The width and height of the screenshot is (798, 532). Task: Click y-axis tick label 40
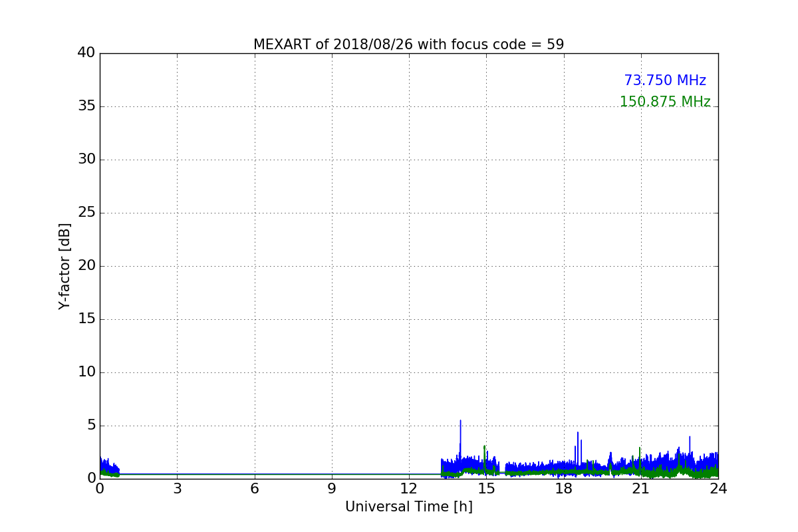click(x=86, y=53)
